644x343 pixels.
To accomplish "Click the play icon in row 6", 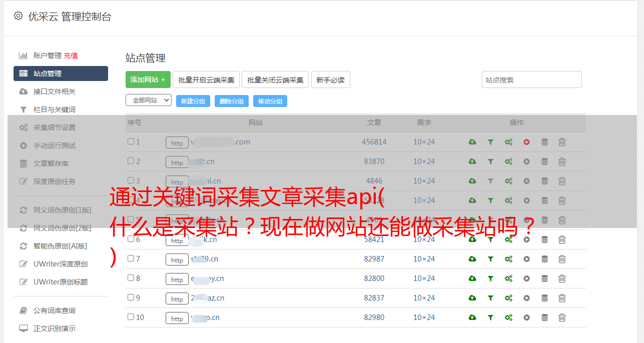I will [526, 239].
